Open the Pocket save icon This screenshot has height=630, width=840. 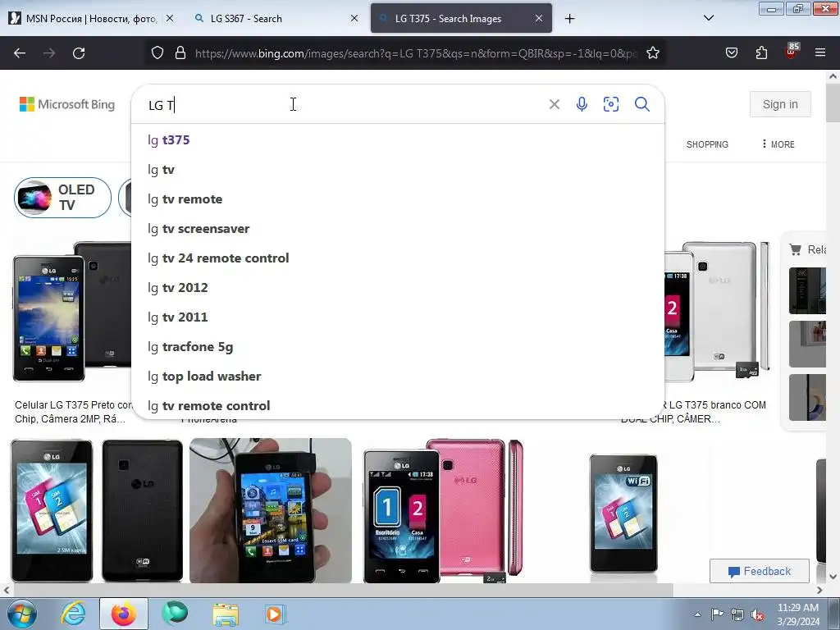click(x=731, y=53)
